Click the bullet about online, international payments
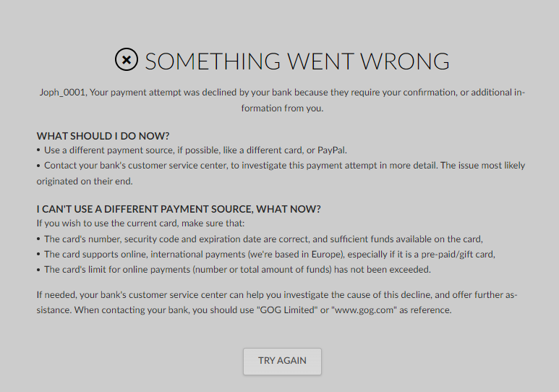The image size is (559, 392). click(x=268, y=254)
